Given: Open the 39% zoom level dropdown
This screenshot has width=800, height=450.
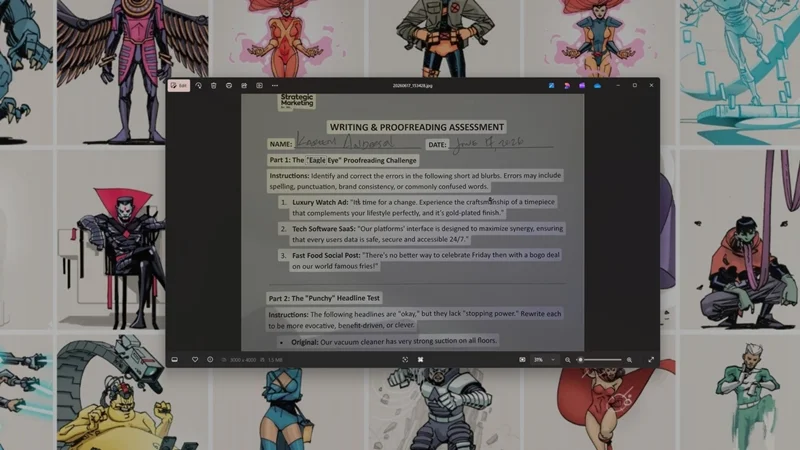Looking at the screenshot, I should (x=544, y=360).
